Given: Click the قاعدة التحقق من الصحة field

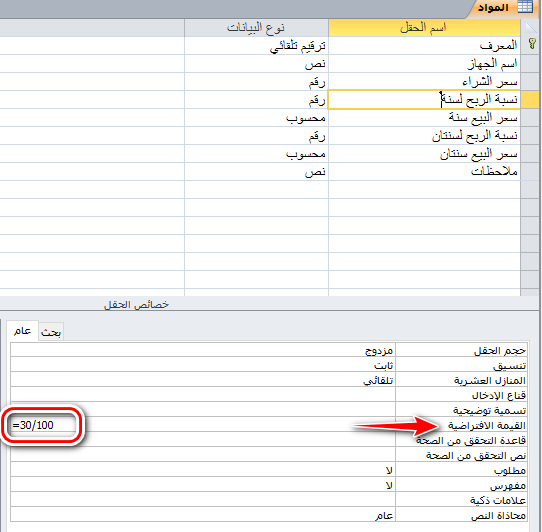Looking at the screenshot, I should (203, 440).
